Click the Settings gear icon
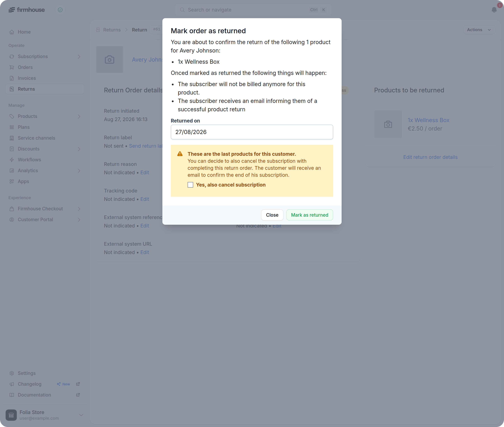This screenshot has width=504, height=427. pyautogui.click(x=12, y=373)
